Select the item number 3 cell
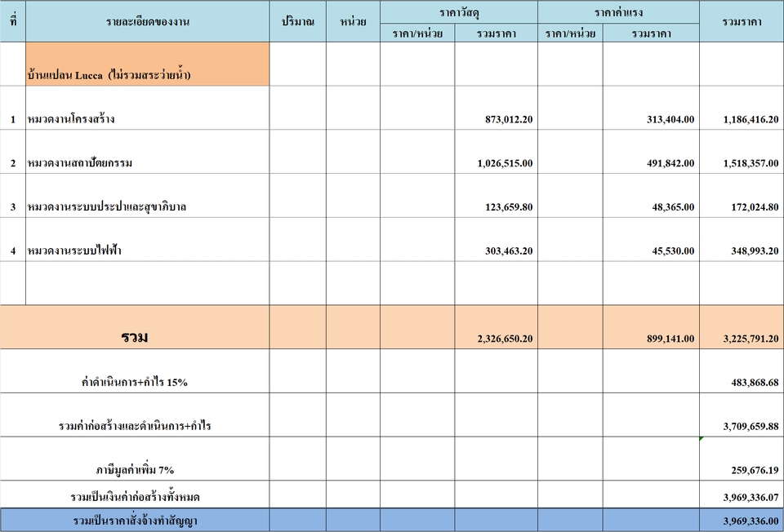784x532 pixels. (13, 196)
